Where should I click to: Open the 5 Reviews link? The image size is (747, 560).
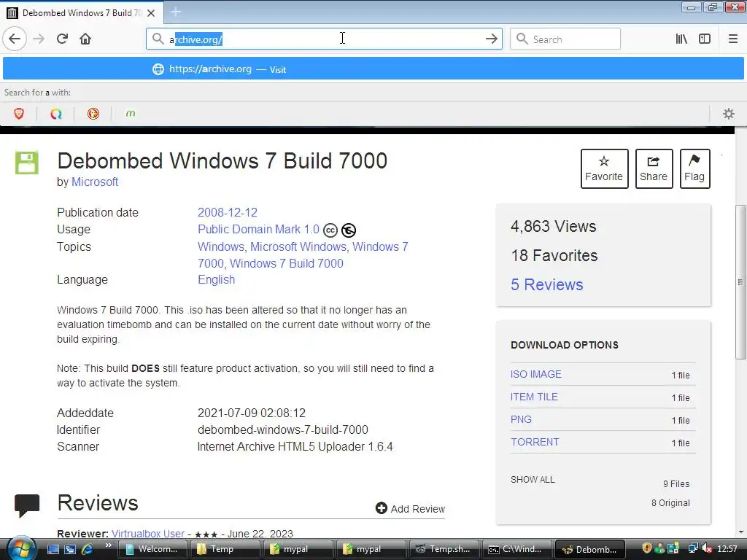[547, 285]
